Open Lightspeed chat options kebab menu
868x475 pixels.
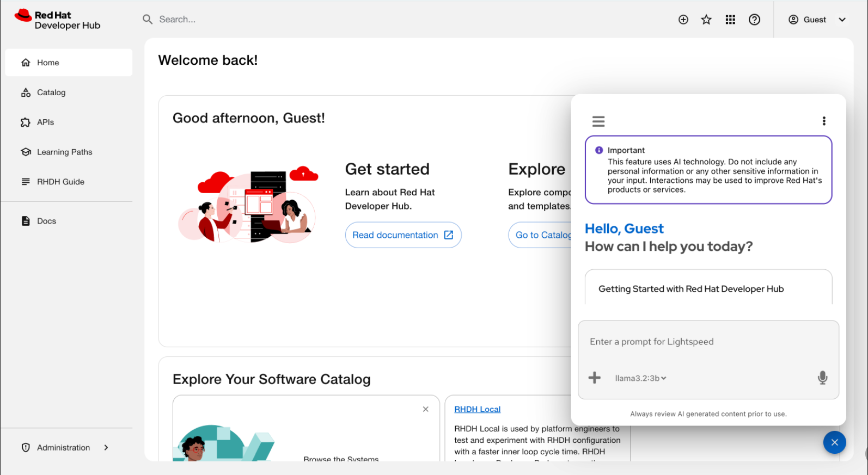point(824,121)
